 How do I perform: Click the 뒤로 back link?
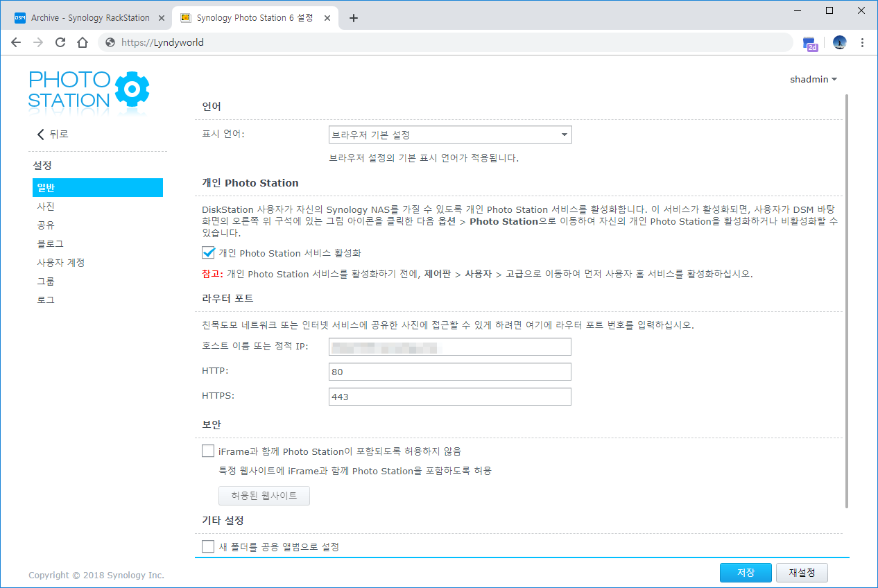pos(59,135)
